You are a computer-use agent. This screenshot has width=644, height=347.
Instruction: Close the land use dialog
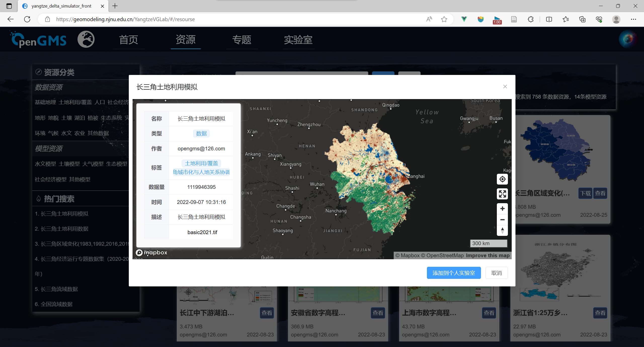click(505, 86)
